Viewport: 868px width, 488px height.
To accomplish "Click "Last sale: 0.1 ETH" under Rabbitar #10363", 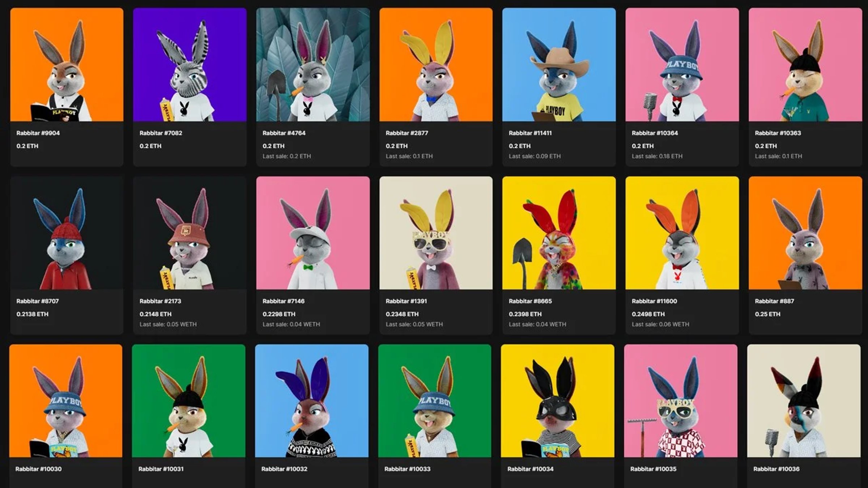I will coord(778,156).
